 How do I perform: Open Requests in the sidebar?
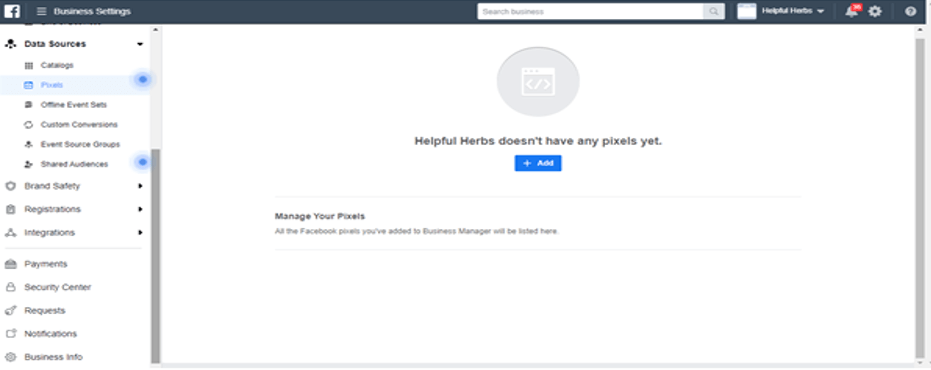[x=45, y=311]
